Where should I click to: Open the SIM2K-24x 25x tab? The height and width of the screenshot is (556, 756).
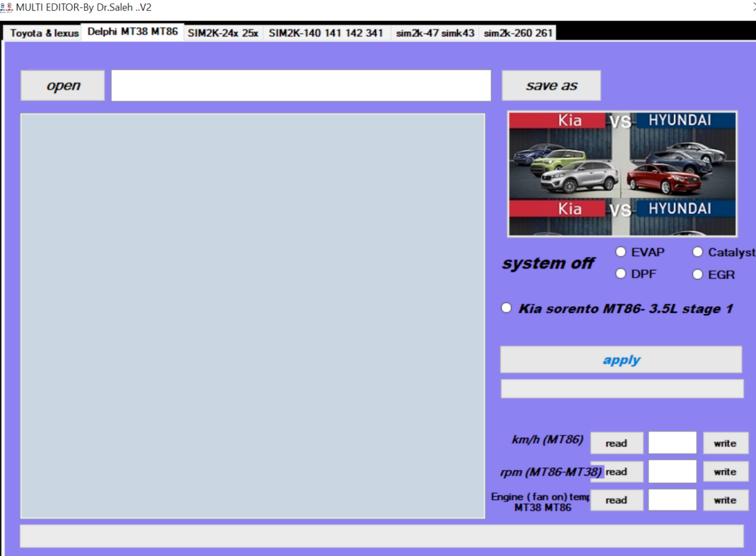tap(224, 32)
